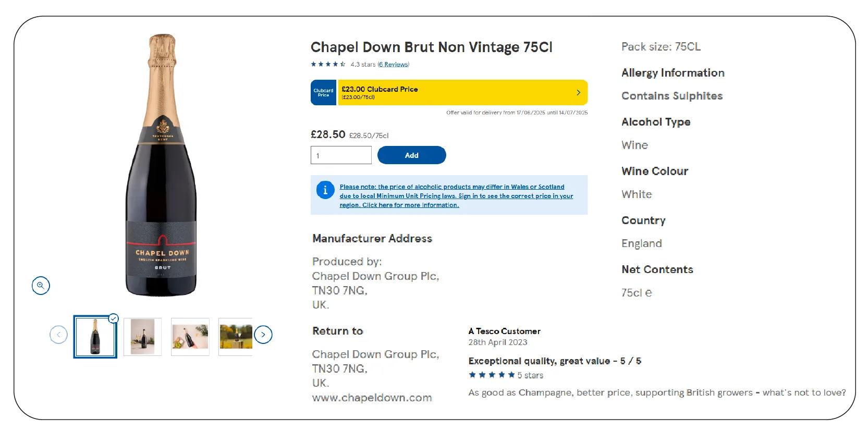868x431 pixels.
Task: Select the second product thumbnail
Action: tap(143, 337)
